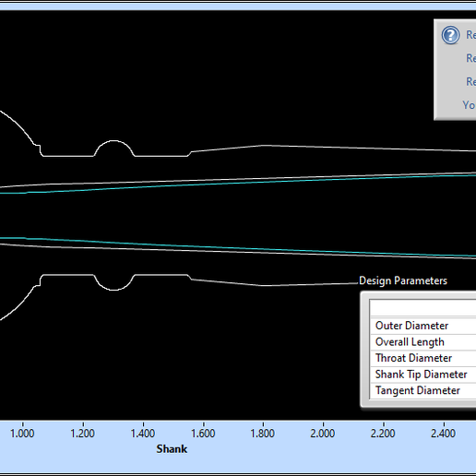Click the 1.400 axis tick label

tap(143, 434)
